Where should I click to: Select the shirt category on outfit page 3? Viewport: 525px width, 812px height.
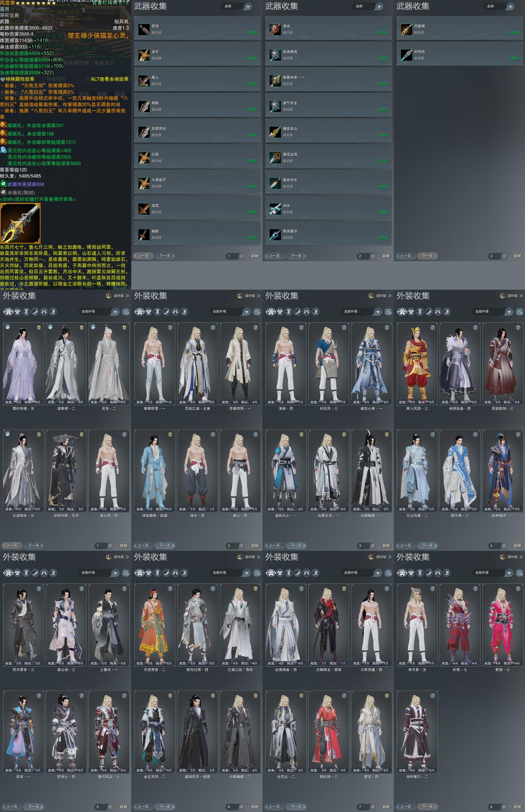coord(280,311)
